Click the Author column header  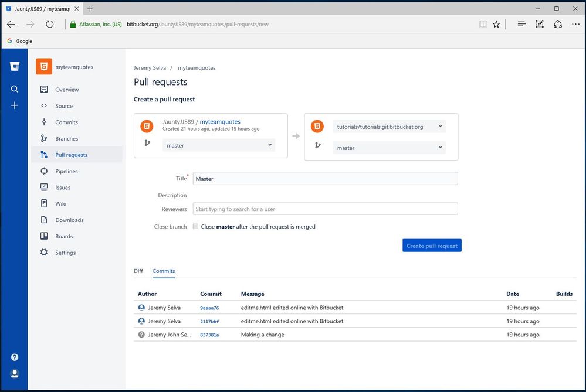click(147, 294)
